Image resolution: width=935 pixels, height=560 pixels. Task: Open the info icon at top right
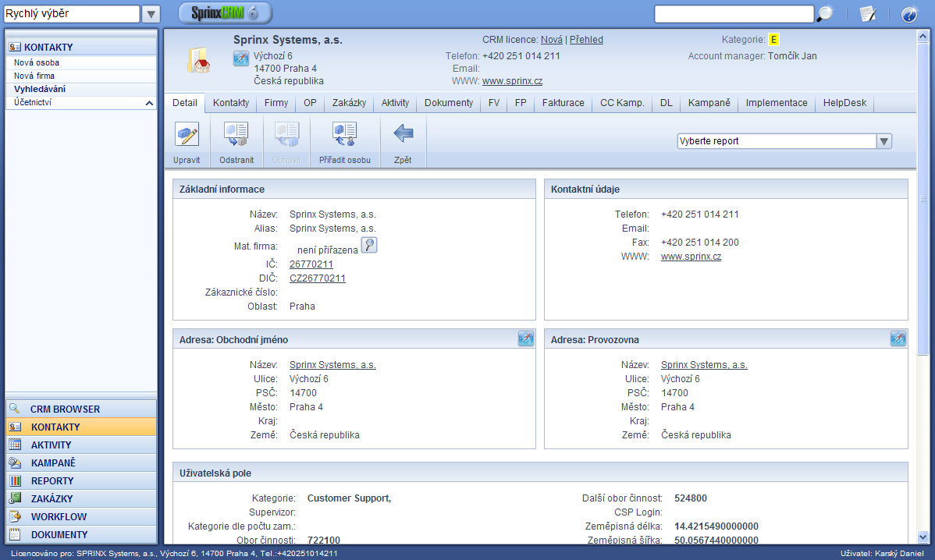click(x=908, y=14)
